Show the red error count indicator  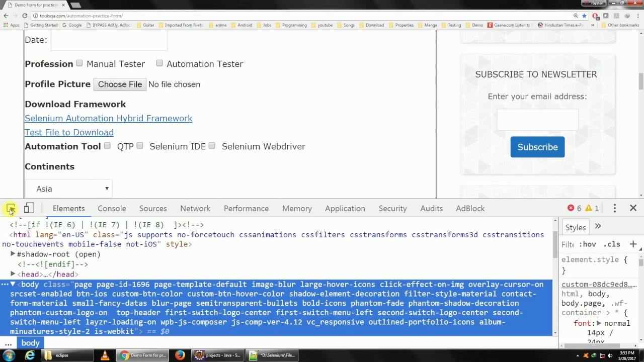point(574,208)
